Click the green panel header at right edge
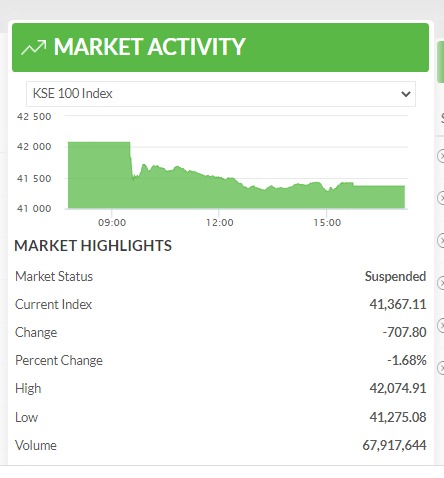The image size is (444, 478). [440, 62]
